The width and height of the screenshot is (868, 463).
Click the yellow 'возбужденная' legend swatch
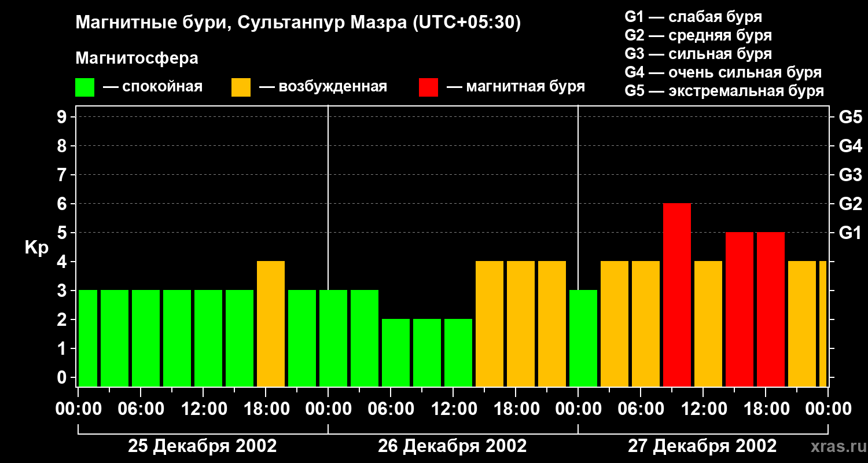(241, 87)
